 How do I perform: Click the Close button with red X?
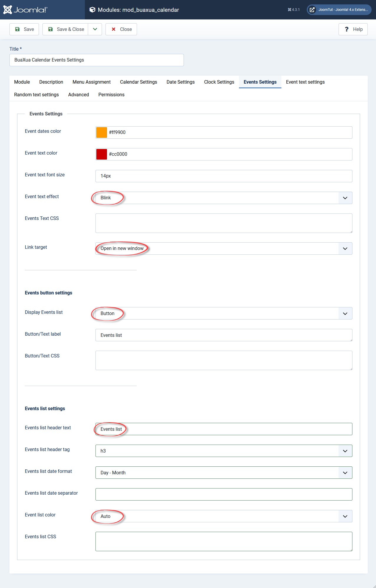tap(121, 29)
